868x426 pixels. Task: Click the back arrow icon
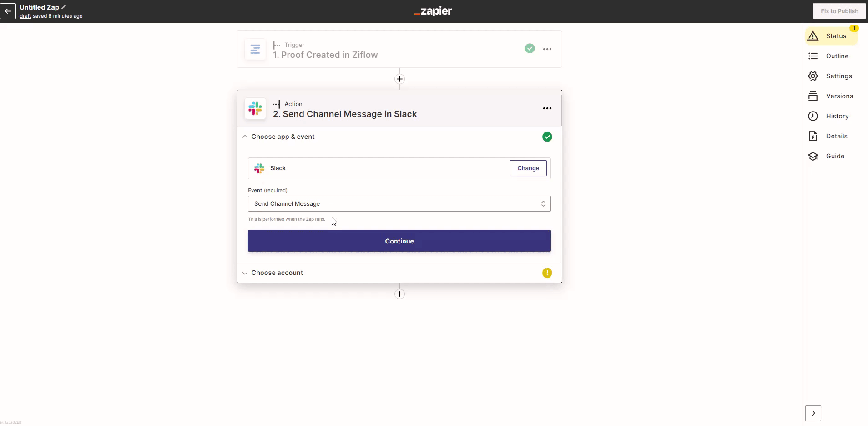[8, 11]
